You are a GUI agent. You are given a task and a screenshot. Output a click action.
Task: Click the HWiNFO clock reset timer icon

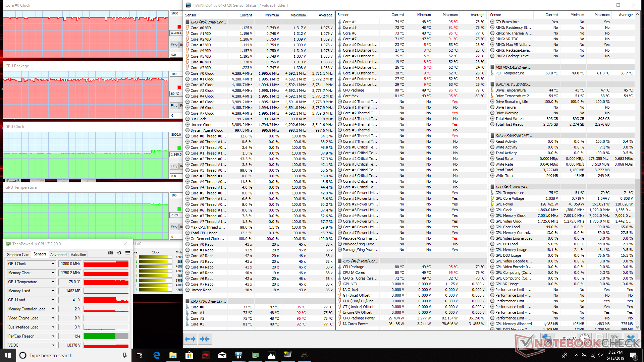tap(585, 338)
